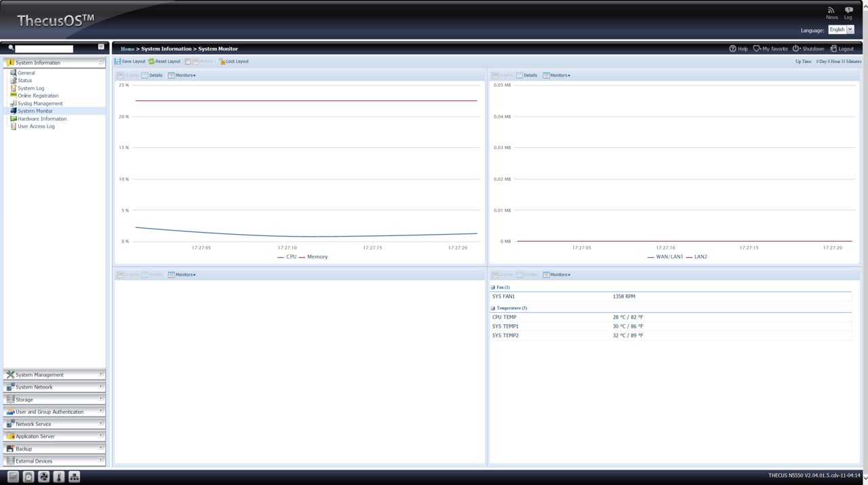Screen dimensions: 868x485
Task: Open Help in the top bar
Action: pyautogui.click(x=738, y=49)
